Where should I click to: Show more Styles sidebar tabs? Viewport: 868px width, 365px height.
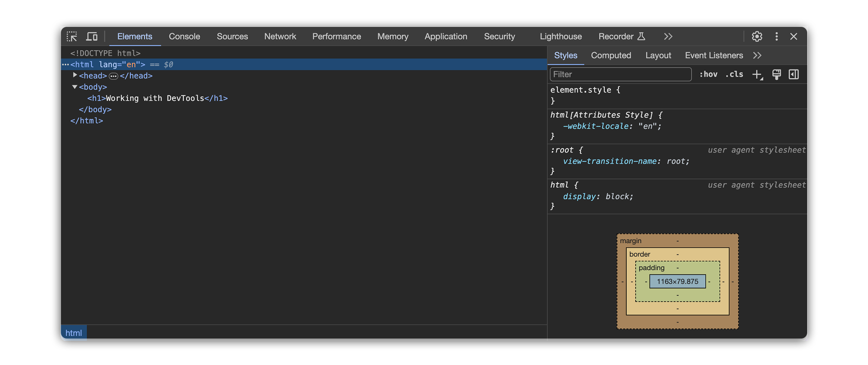pos(757,56)
